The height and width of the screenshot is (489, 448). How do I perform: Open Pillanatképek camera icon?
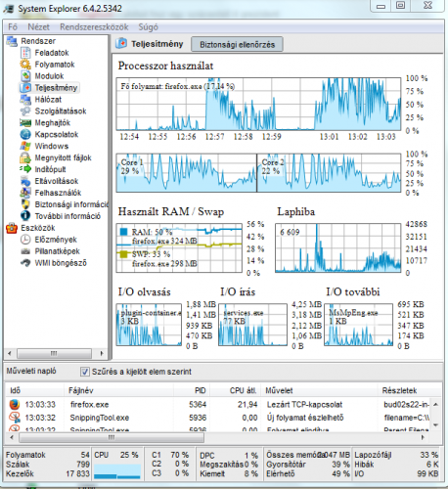(25, 251)
